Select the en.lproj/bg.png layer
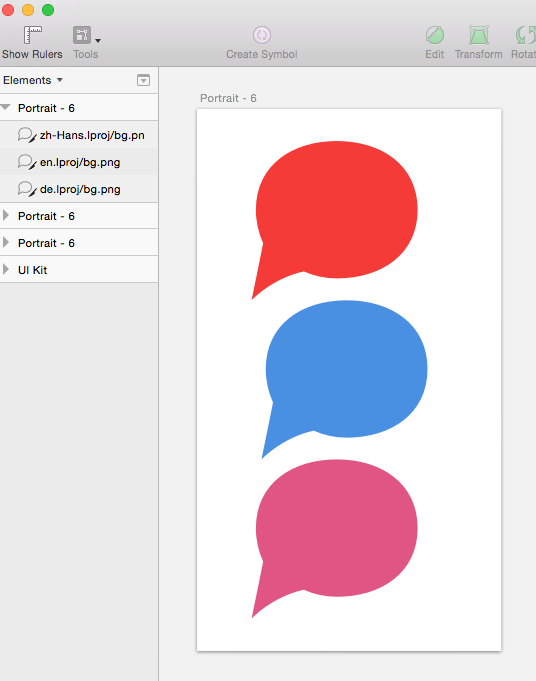Image resolution: width=536 pixels, height=681 pixels. coord(79,162)
